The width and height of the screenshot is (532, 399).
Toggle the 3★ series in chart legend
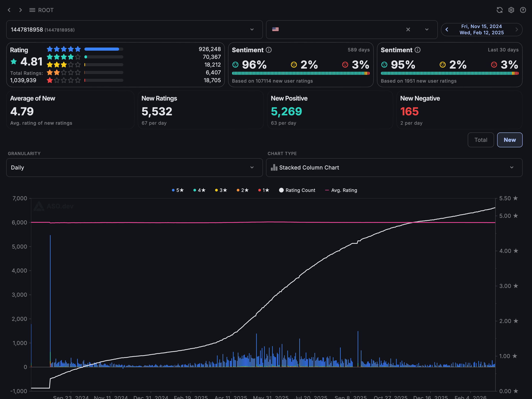click(x=221, y=190)
